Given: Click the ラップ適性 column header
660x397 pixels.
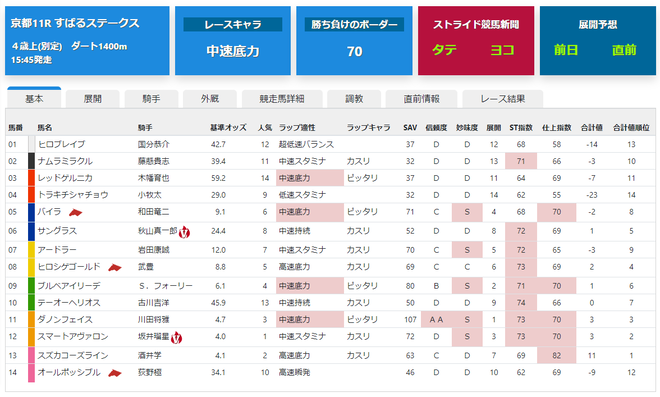Looking at the screenshot, I should point(297,128).
